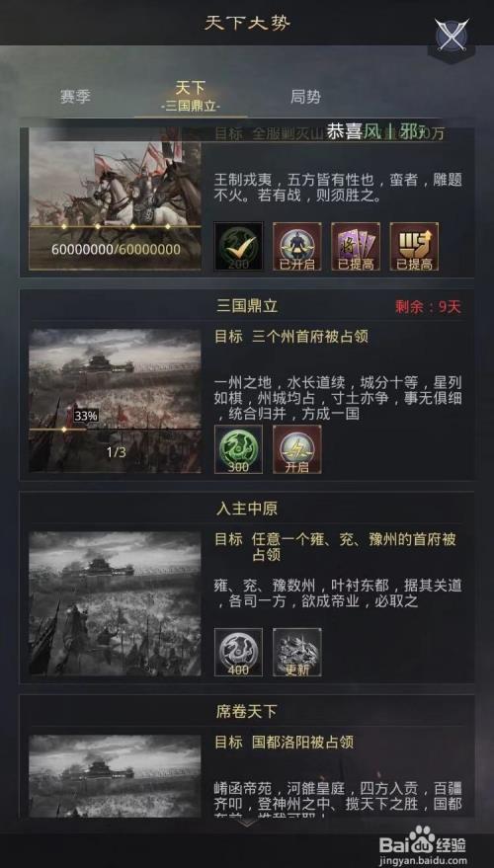Tap the golden fist 已提高 icon

coord(414,246)
